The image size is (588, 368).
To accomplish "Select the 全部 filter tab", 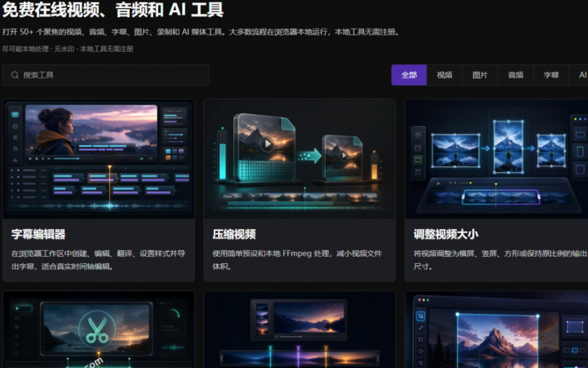I will [x=409, y=75].
